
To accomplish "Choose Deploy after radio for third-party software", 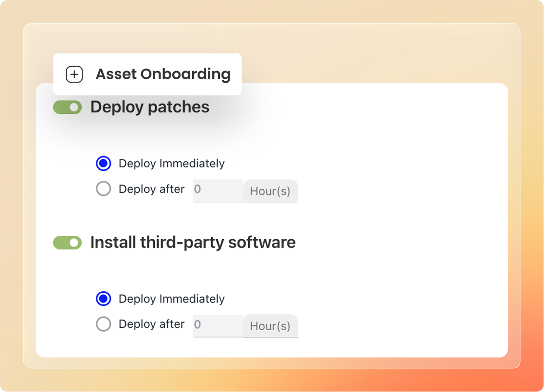I will point(104,324).
